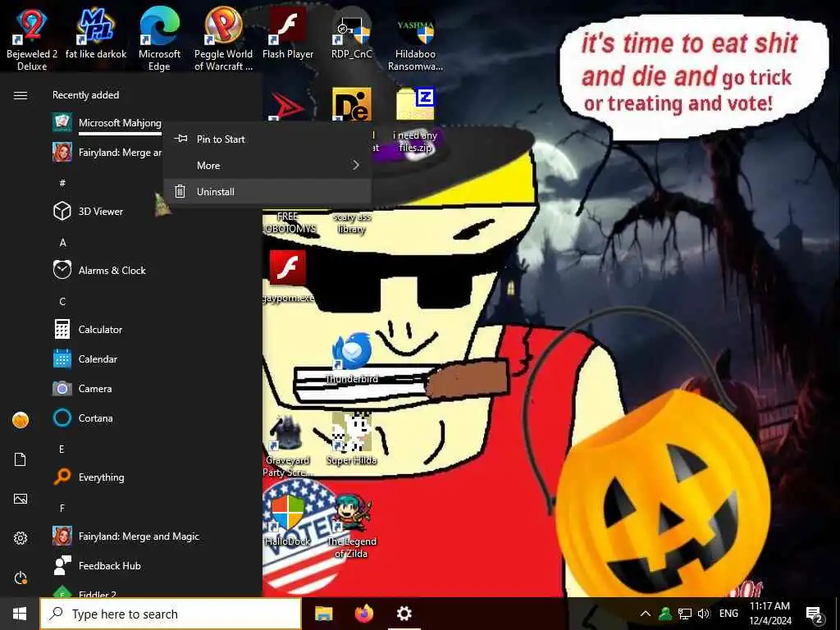Viewport: 840px width, 630px height.
Task: Open the user account icon in Start sidebar
Action: pos(21,420)
